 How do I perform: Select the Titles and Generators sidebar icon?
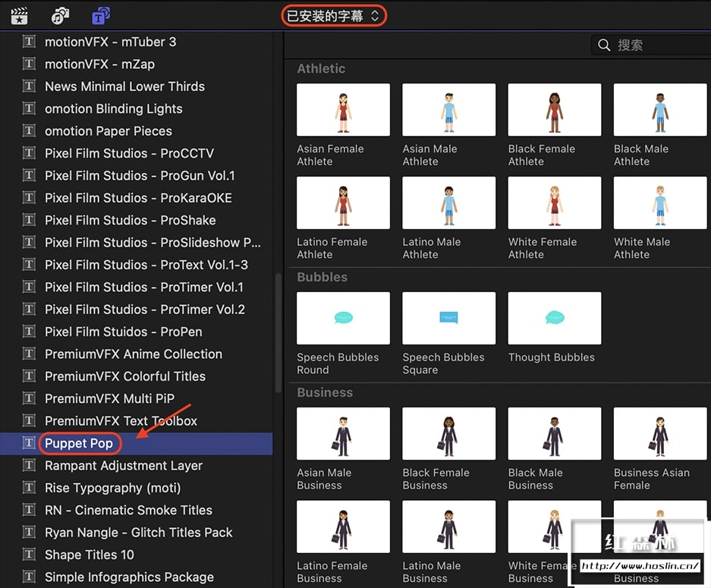[100, 15]
